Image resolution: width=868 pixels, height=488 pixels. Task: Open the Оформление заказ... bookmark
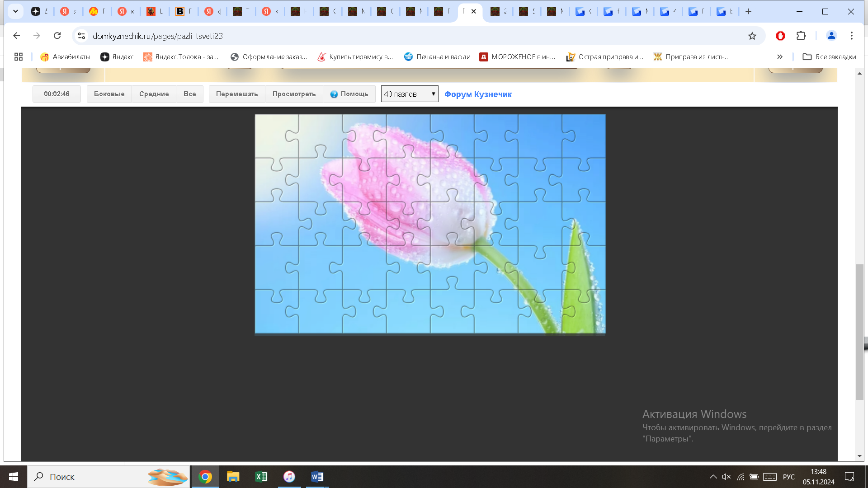point(269,56)
